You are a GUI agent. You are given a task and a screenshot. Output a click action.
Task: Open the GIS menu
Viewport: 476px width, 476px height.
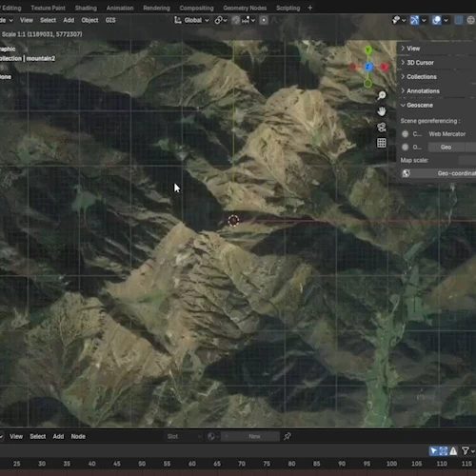tap(110, 20)
